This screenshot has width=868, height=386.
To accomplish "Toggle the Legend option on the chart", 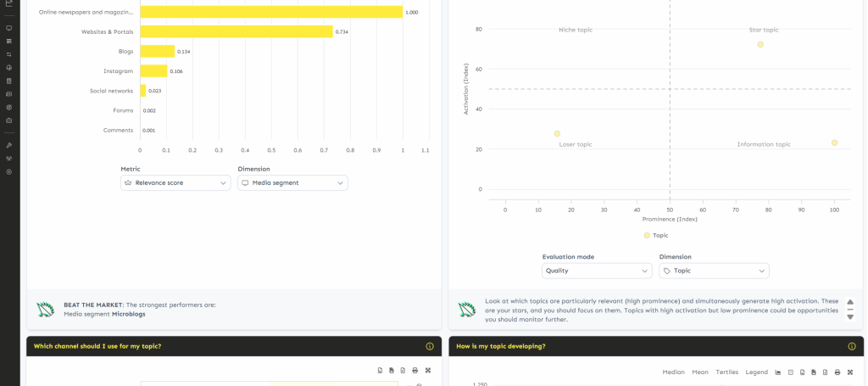I will [x=757, y=372].
